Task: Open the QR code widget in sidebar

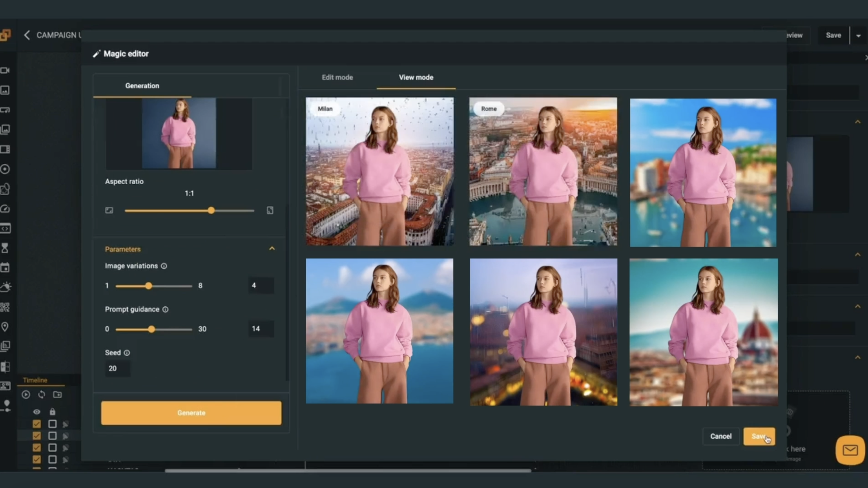Action: point(5,307)
